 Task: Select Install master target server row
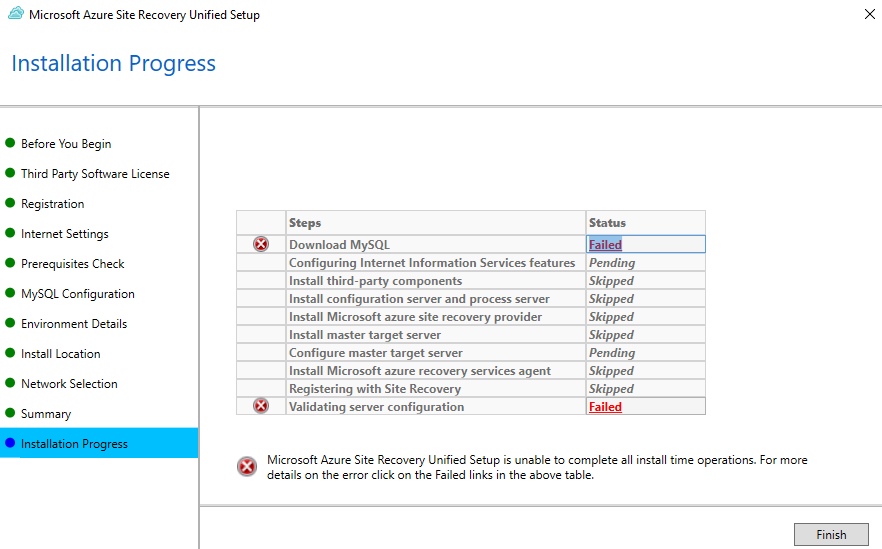pos(436,335)
